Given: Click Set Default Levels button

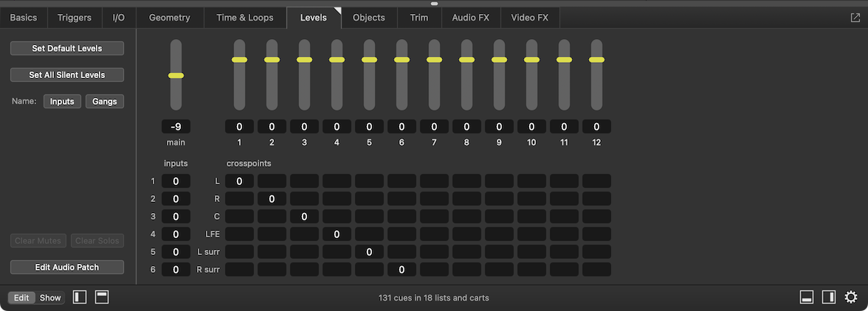Looking at the screenshot, I should click(x=67, y=49).
